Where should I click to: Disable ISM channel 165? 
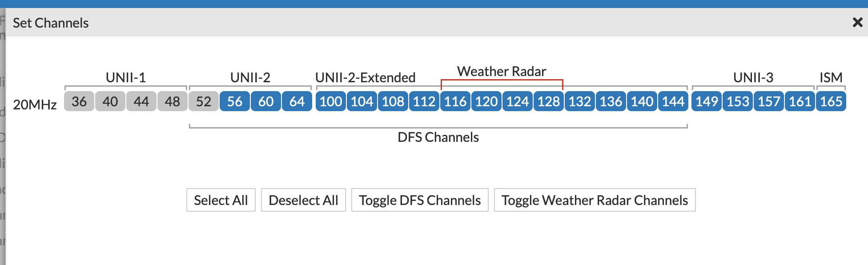pyautogui.click(x=831, y=101)
